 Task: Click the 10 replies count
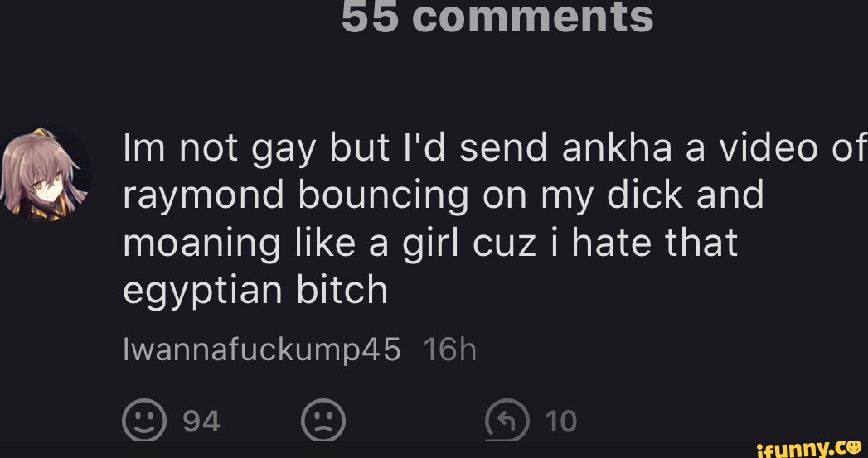coord(561,422)
